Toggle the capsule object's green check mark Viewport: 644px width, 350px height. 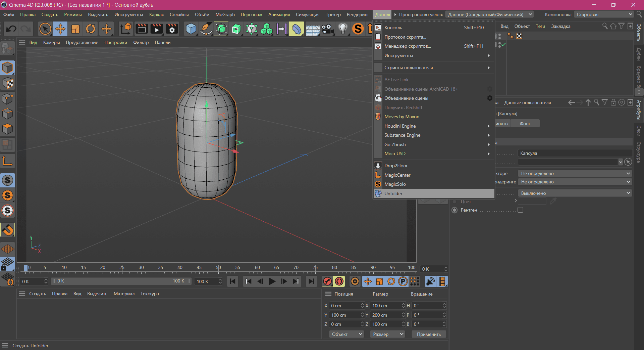[x=503, y=44]
